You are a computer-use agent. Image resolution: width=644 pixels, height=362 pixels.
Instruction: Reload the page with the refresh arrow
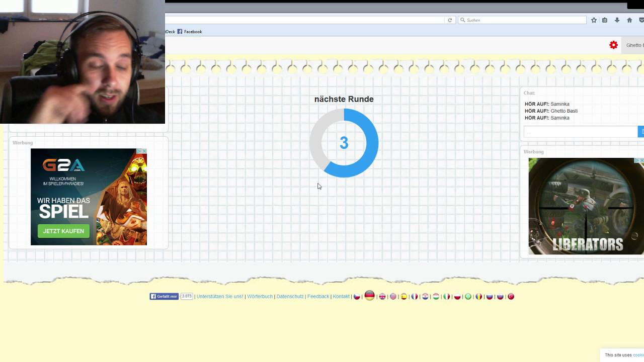point(450,20)
